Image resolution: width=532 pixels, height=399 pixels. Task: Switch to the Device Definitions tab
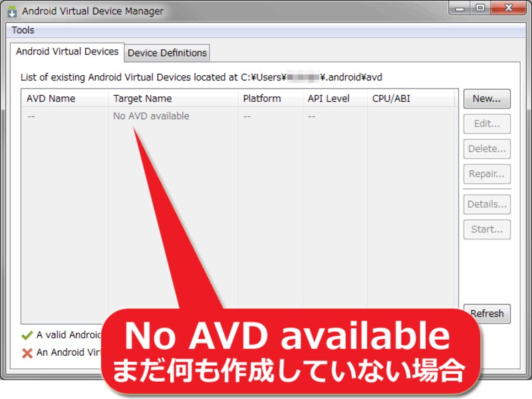[x=165, y=52]
